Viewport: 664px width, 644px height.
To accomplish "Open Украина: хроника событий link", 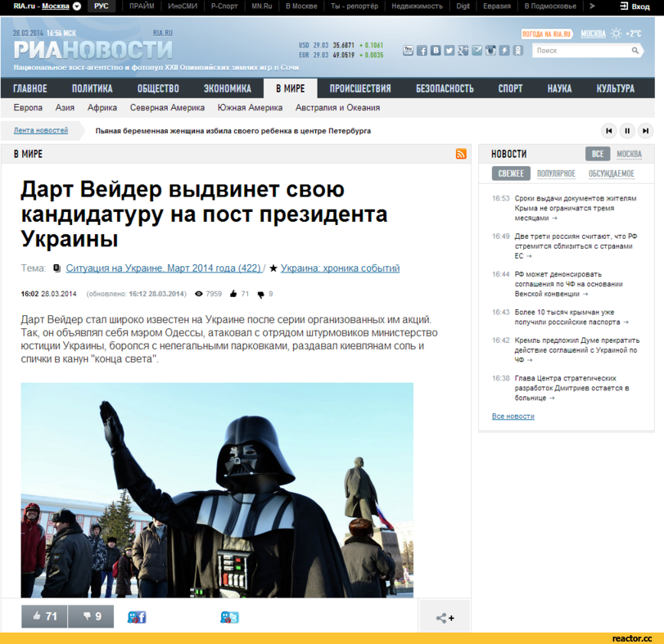I will point(340,268).
